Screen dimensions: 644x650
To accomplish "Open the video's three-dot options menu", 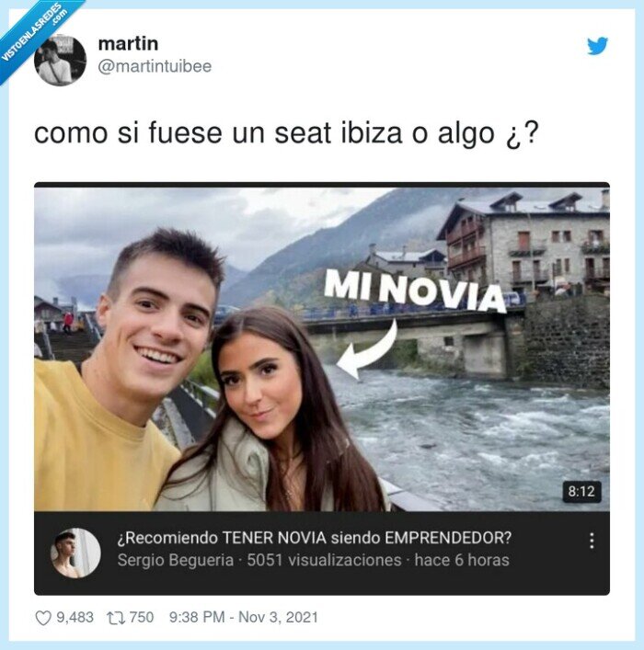I will pos(592,541).
